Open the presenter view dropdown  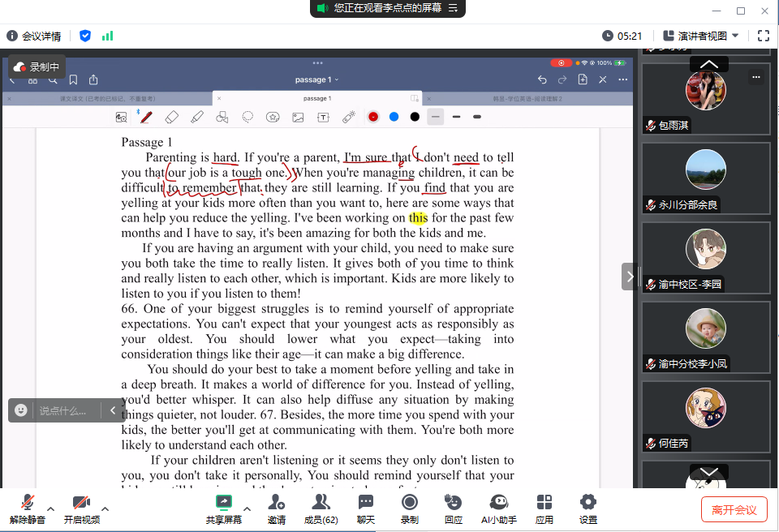pyautogui.click(x=701, y=36)
